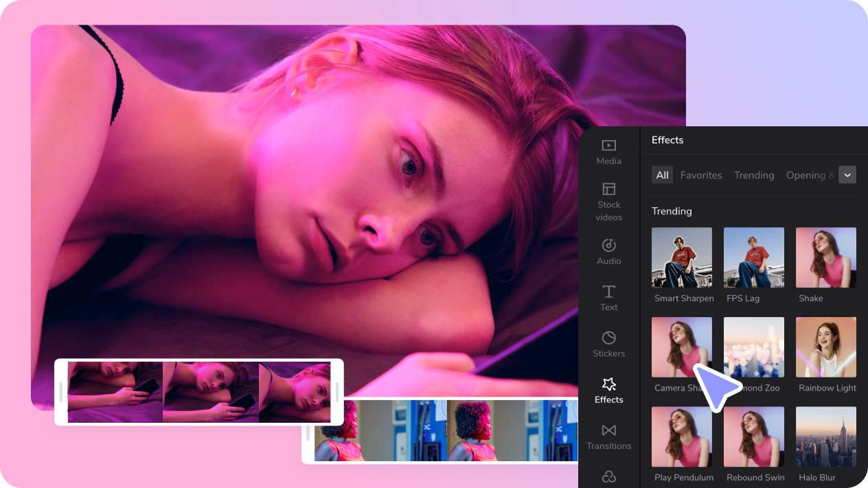Switch to the Favorites tab
This screenshot has height=488, width=868.
[701, 175]
